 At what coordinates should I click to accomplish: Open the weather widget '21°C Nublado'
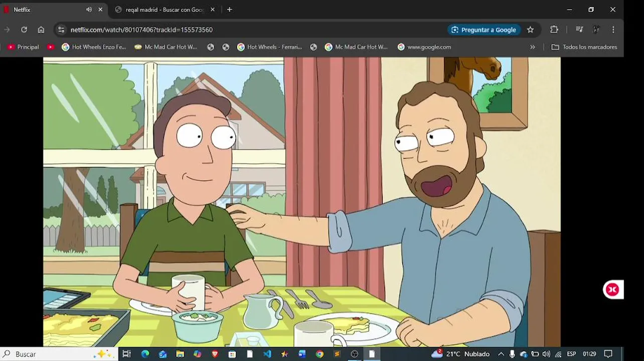click(x=460, y=354)
